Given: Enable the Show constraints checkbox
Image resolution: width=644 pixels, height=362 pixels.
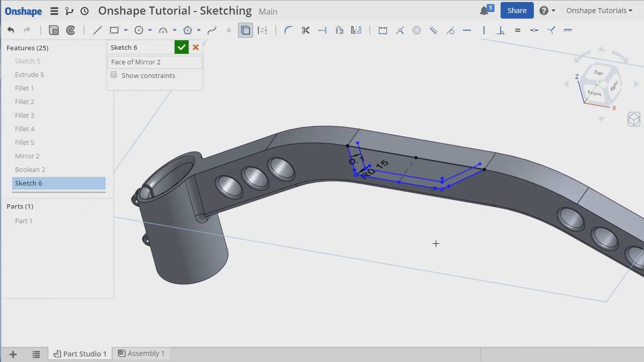Looking at the screenshot, I should (x=114, y=75).
